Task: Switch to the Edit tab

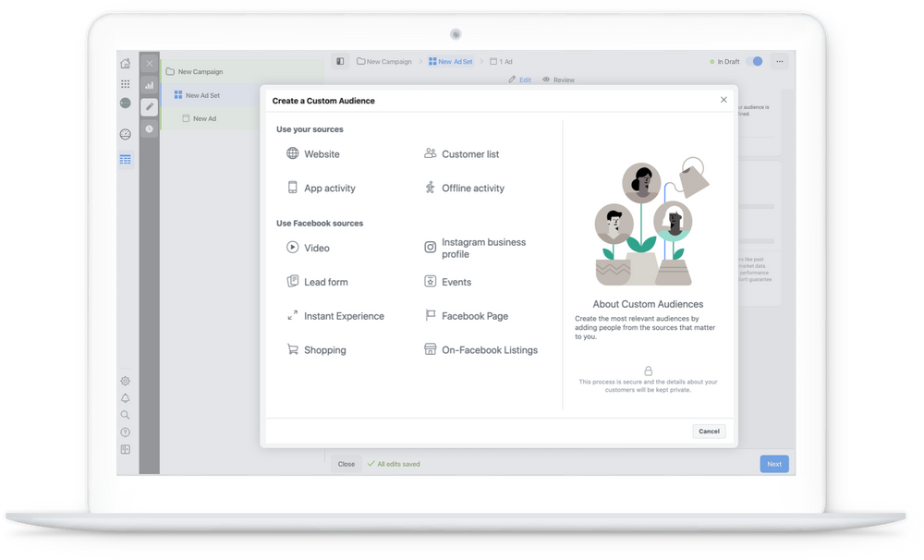Action: coord(519,79)
